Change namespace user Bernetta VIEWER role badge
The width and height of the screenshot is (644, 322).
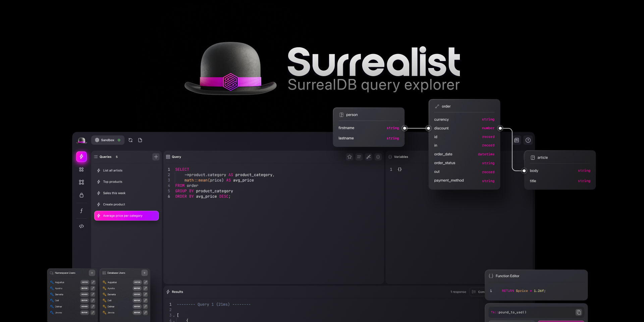click(85, 294)
